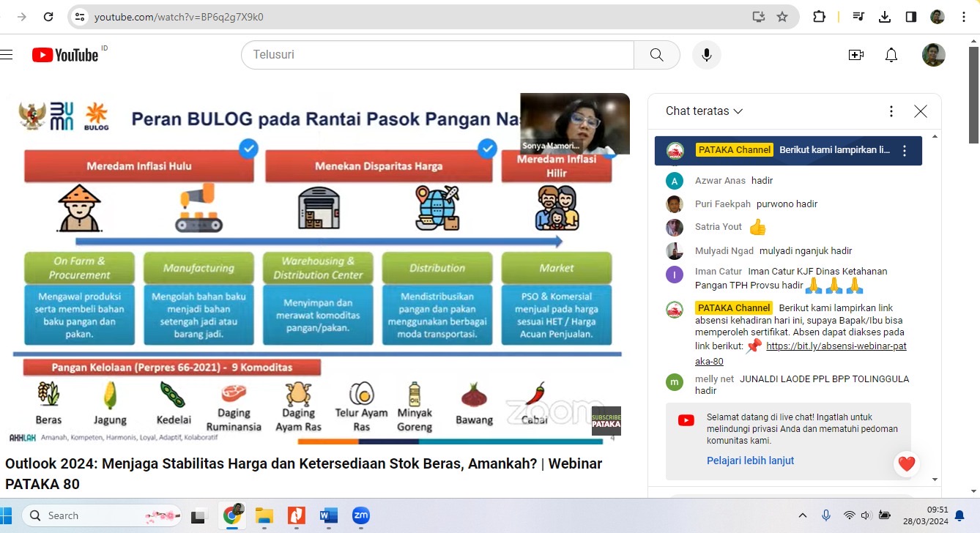Open Microsoft Word from taskbar
This screenshot has width=980, height=533.
(x=328, y=515)
